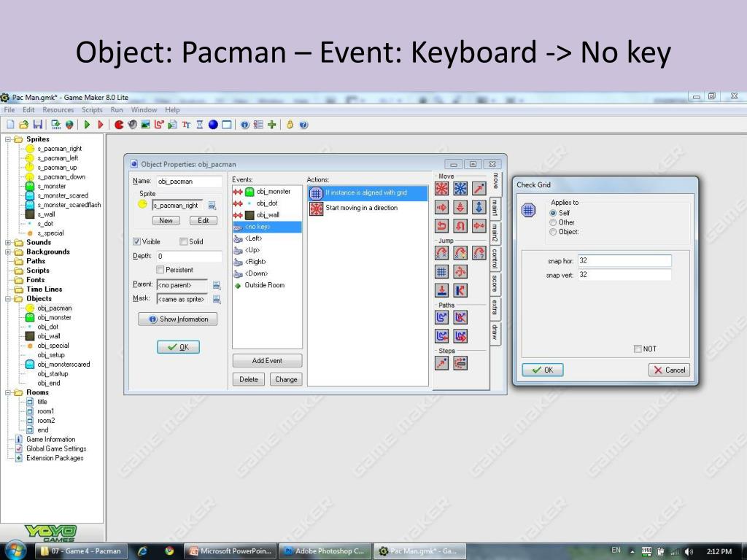Expand the Sounds folder in the tree
This screenshot has width=747, height=560.
(8, 242)
